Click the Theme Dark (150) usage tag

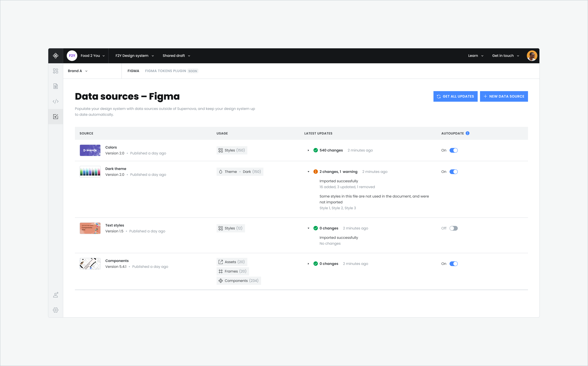240,172
